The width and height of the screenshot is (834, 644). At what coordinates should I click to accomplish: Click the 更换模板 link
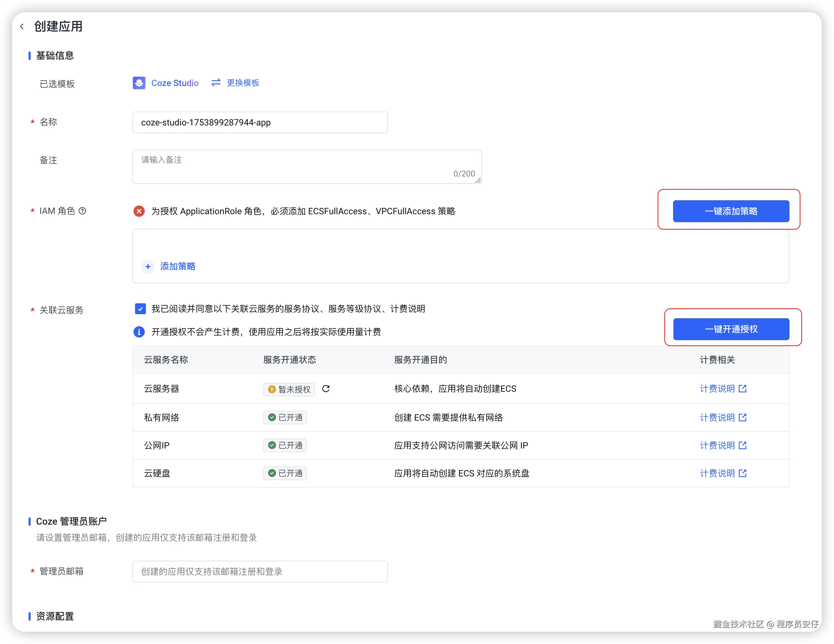click(243, 83)
